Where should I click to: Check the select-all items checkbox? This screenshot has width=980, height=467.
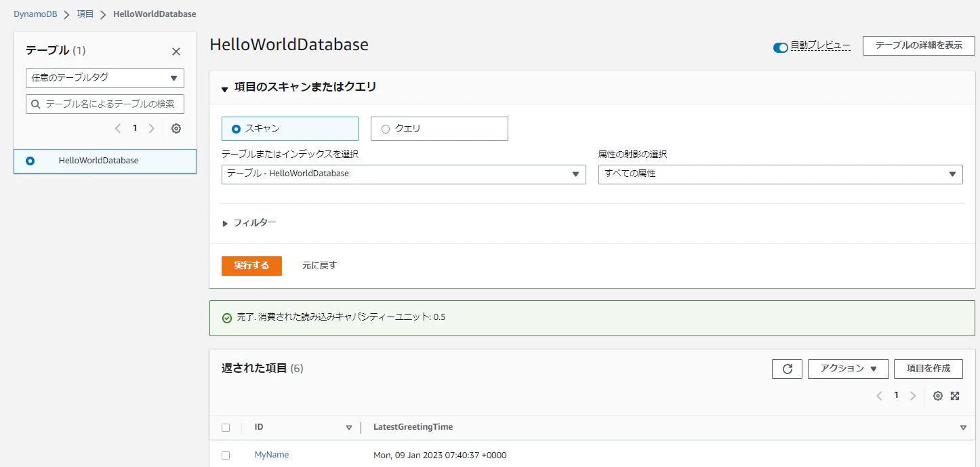coord(226,428)
